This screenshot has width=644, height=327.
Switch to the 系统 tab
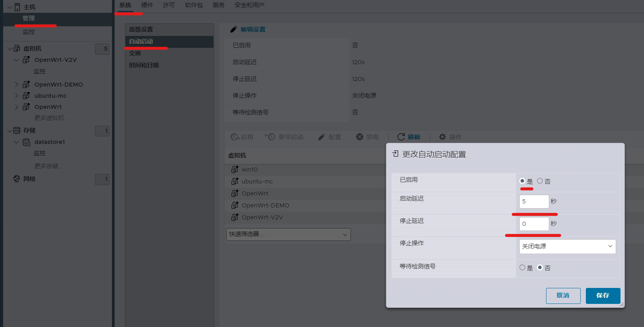coord(125,5)
